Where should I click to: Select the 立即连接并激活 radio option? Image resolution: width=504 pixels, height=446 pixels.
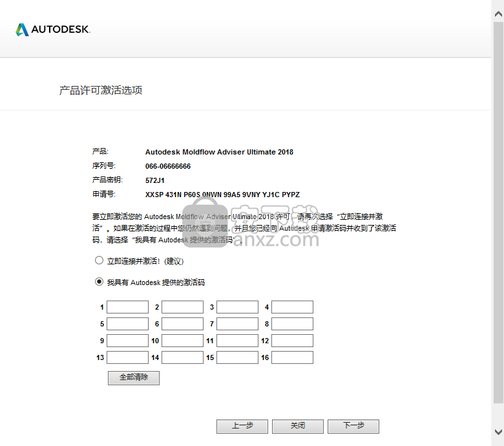[x=99, y=260]
